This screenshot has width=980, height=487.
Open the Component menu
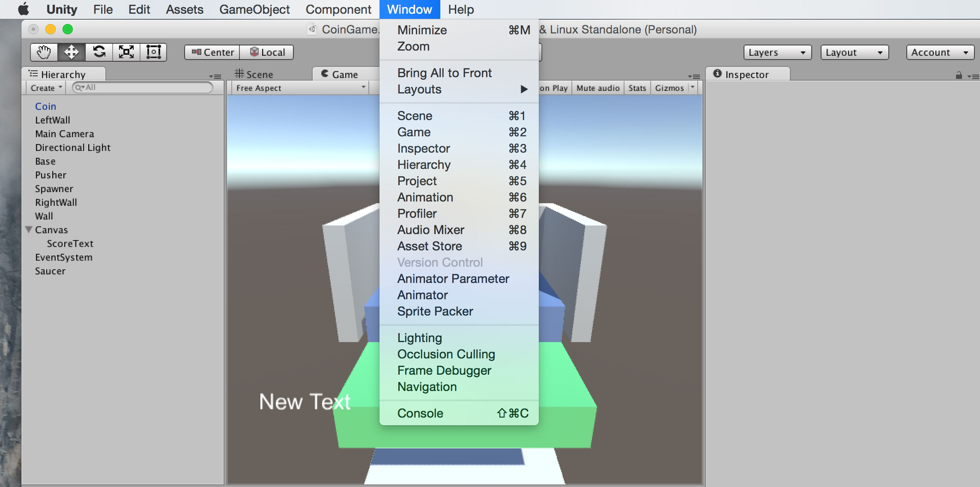(338, 9)
